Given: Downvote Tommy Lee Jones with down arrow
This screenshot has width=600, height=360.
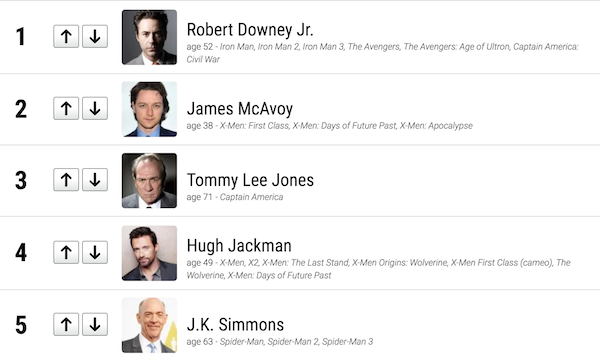Looking at the screenshot, I should point(95,179).
